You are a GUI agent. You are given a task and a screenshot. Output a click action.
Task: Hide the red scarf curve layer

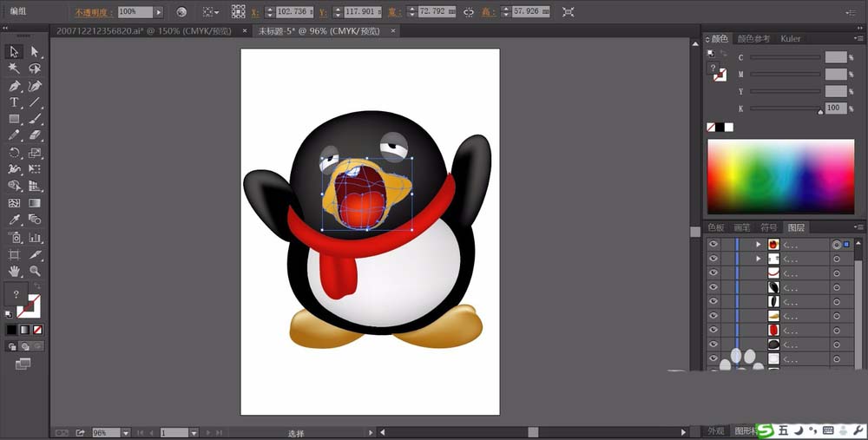coord(713,273)
